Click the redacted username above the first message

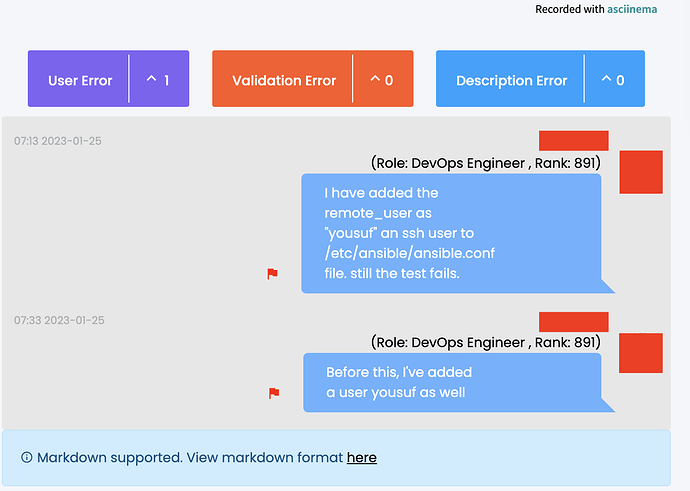tap(573, 141)
